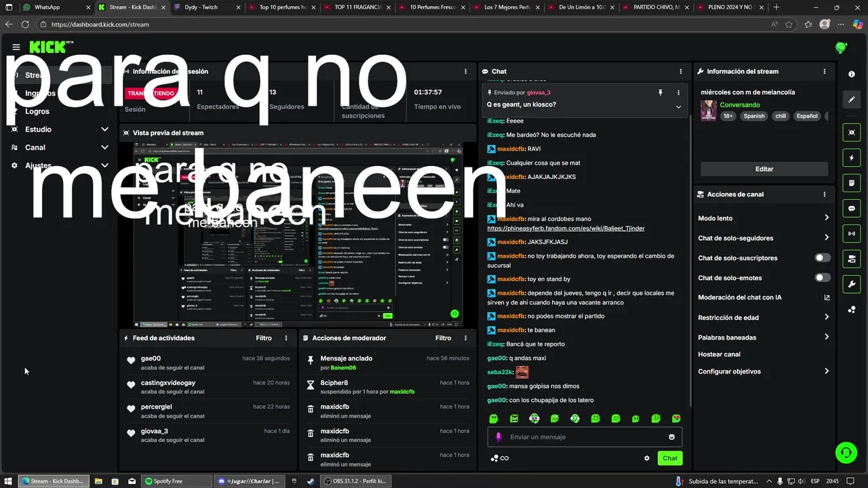
Task: Select the first green Kick emote
Action: 494,418
